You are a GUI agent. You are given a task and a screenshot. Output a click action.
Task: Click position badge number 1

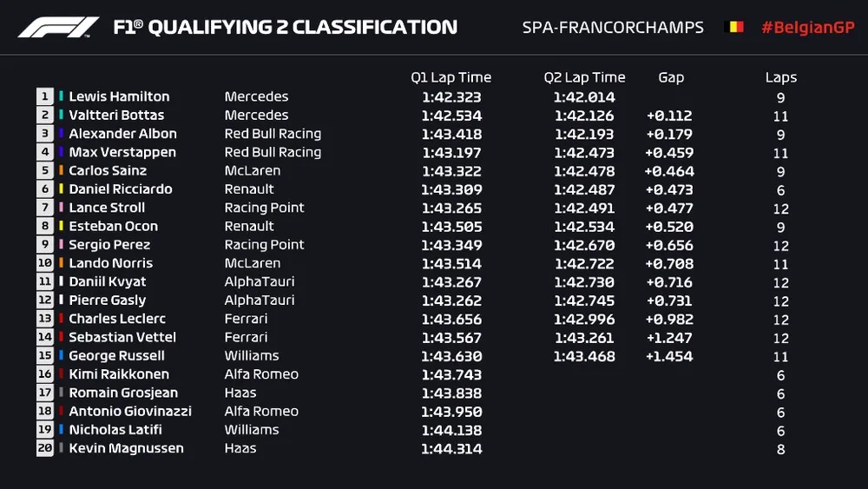[x=45, y=96]
